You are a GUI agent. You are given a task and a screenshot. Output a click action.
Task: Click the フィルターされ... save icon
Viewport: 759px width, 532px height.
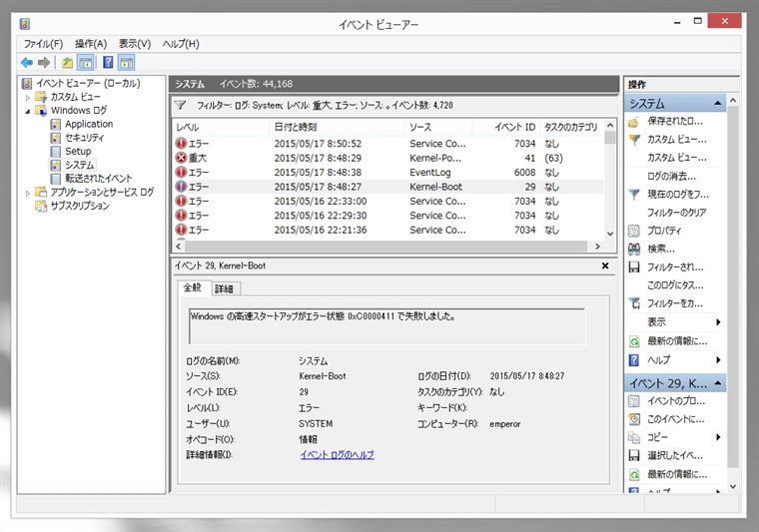coord(633,266)
